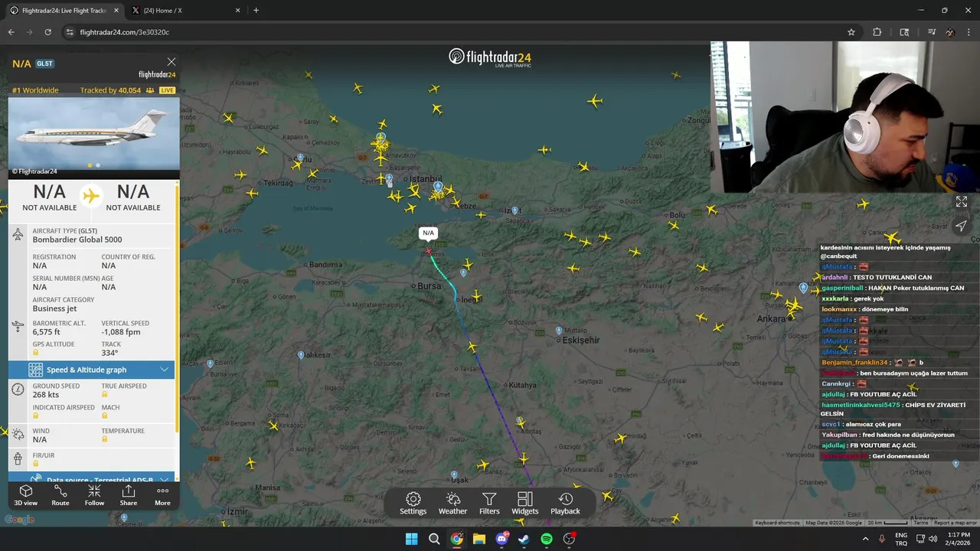The width and height of the screenshot is (980, 551).
Task: Close the flight details panel
Action: pos(171,62)
